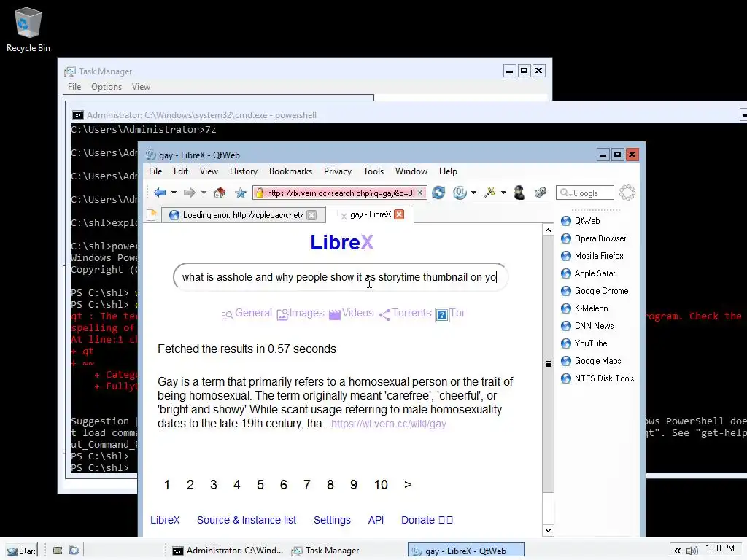The width and height of the screenshot is (747, 560).
Task: Open the Help menu in QtWeb
Action: click(x=448, y=171)
